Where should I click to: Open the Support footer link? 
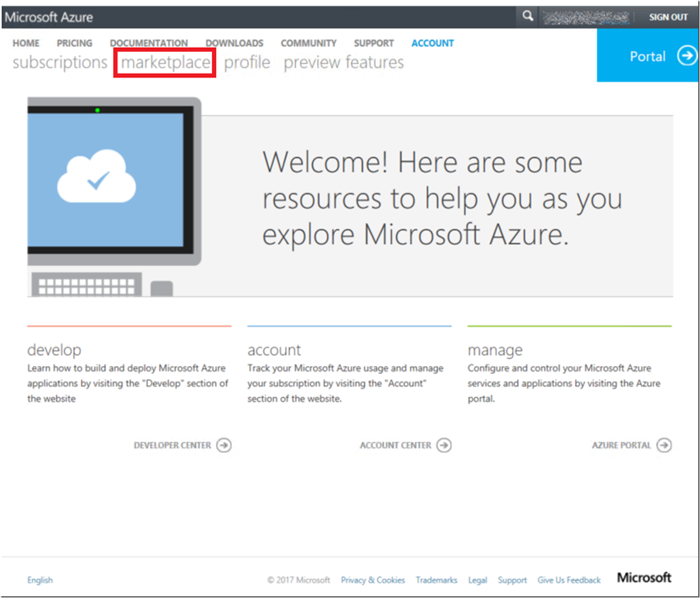[512, 580]
